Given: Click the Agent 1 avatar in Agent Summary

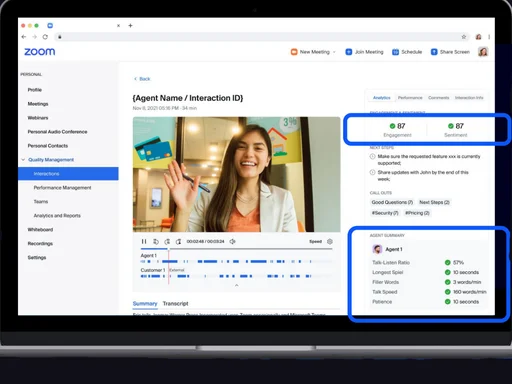Looking at the screenshot, I should (377, 249).
